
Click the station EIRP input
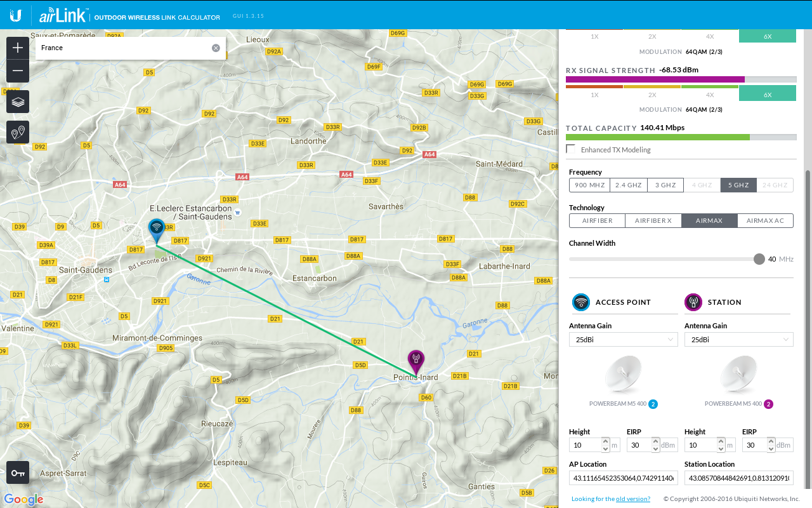[754, 445]
